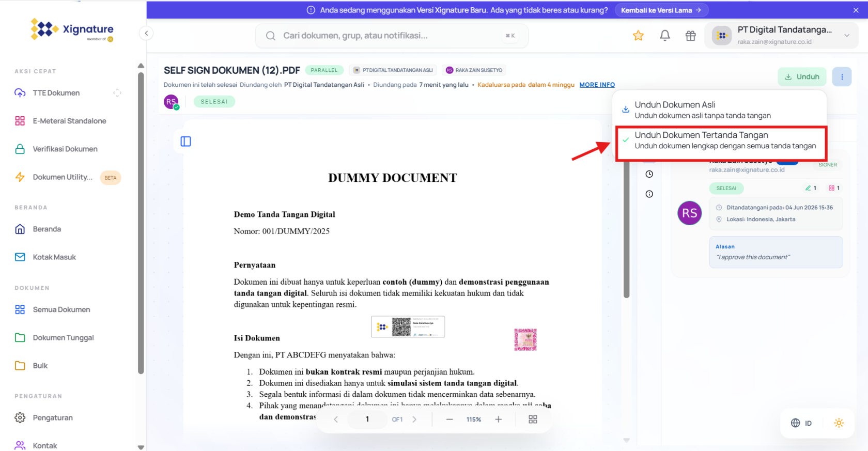Click Kembali ke Versi Lama button
868x451 pixels.
(661, 10)
